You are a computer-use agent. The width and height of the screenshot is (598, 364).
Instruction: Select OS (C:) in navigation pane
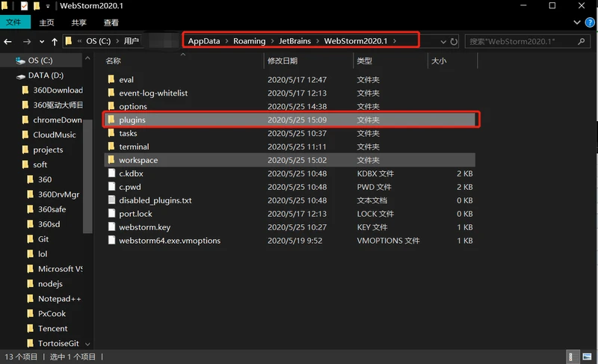pyautogui.click(x=40, y=61)
